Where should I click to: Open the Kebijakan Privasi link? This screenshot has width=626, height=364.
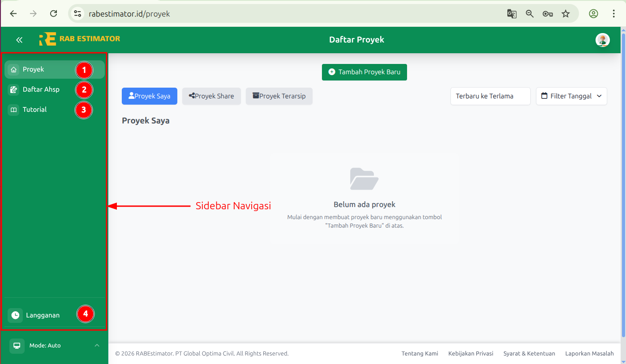tap(471, 353)
